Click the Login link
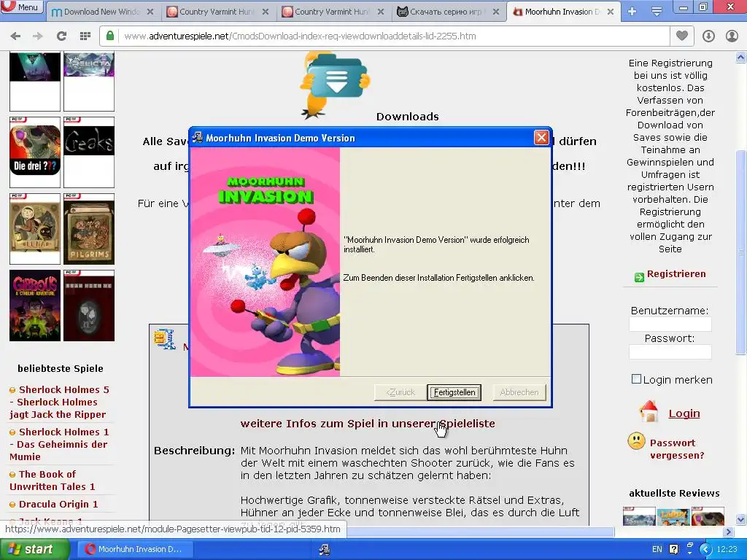 (684, 413)
